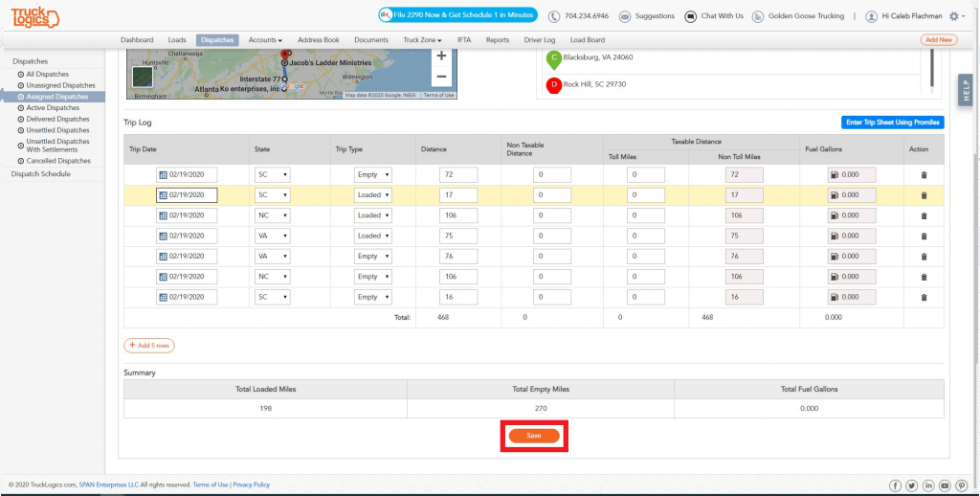
Task: Expand the Truck Zone menu
Action: 422,40
